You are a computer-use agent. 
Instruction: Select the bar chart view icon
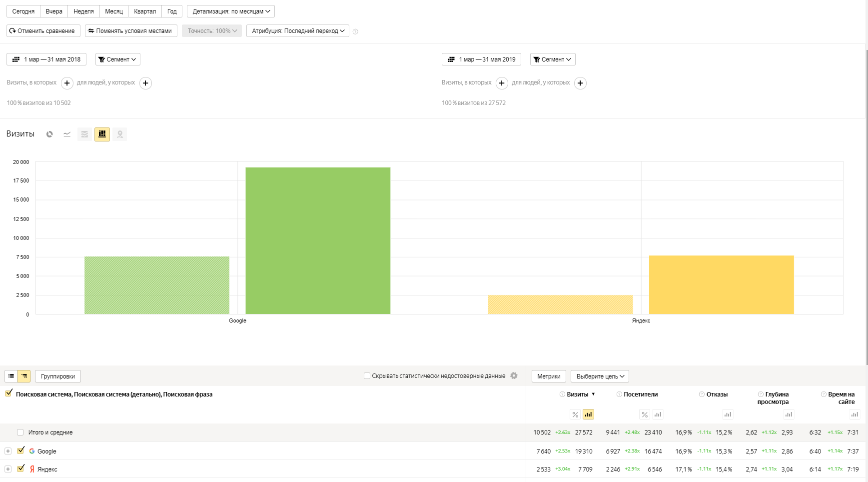tap(102, 134)
